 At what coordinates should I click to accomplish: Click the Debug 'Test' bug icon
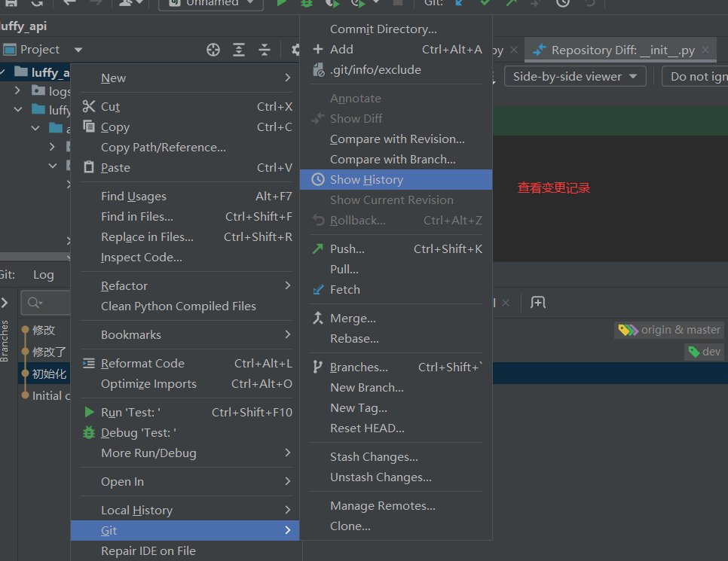pyautogui.click(x=89, y=432)
